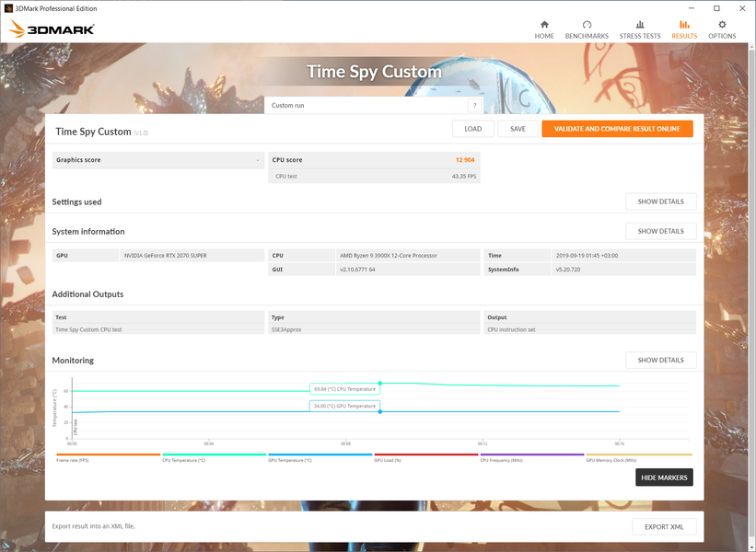Click the SSE3Approx type cell
This screenshot has width=756, height=552.
click(374, 329)
